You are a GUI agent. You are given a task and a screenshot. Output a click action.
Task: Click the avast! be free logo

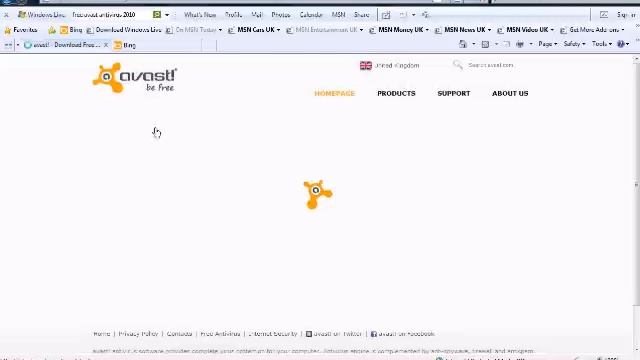tap(135, 78)
